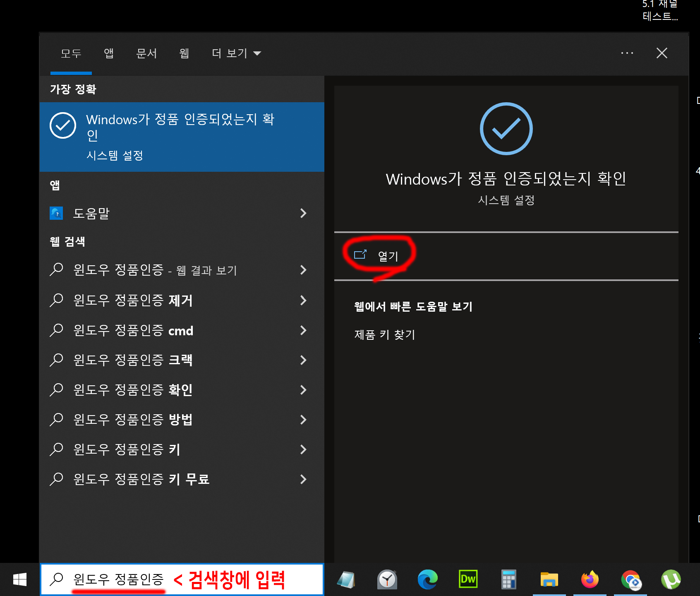Click preview title Windows가 정품 인증되었는지 확인
The height and width of the screenshot is (596, 700).
(506, 179)
